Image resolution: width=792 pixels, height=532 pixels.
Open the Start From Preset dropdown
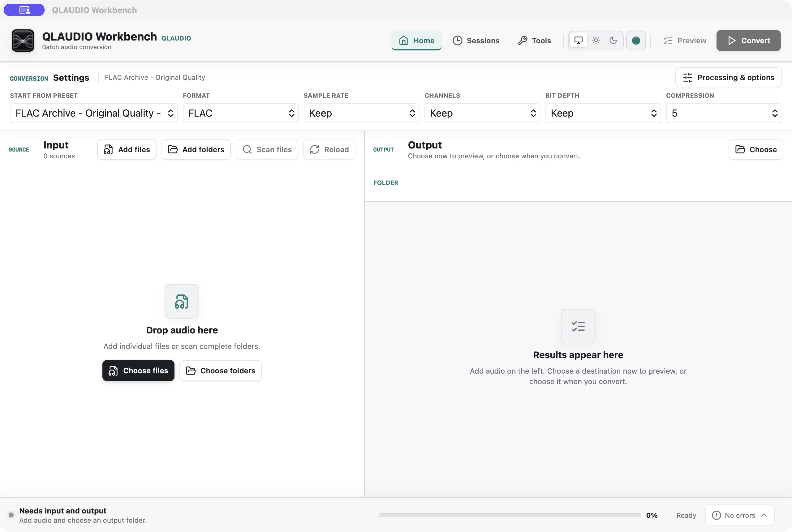tap(94, 113)
